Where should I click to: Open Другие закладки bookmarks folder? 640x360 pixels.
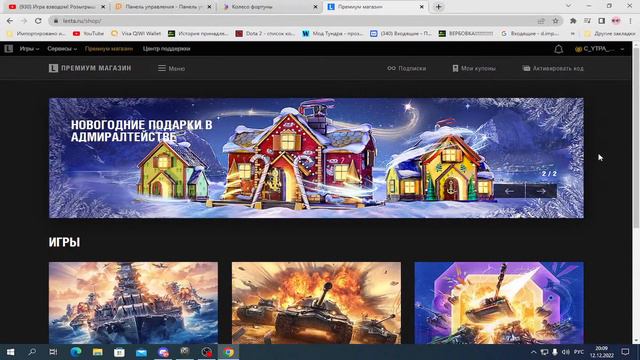coord(610,33)
